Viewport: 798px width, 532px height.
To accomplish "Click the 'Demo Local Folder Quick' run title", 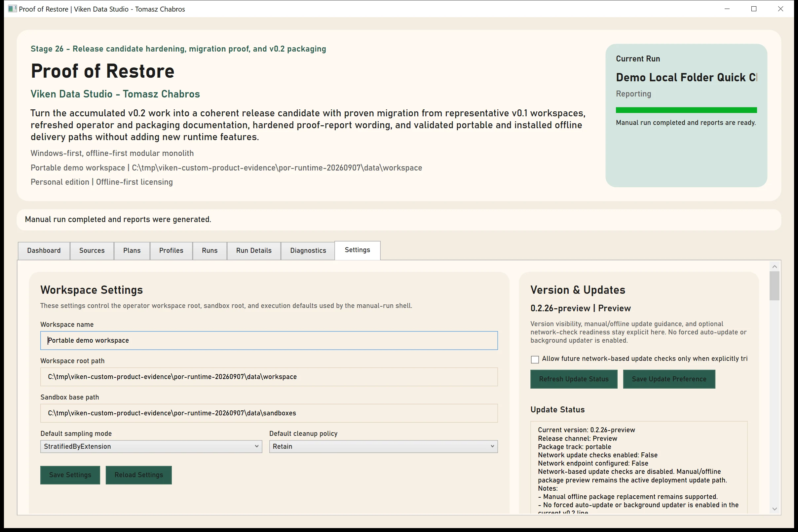I will point(686,77).
